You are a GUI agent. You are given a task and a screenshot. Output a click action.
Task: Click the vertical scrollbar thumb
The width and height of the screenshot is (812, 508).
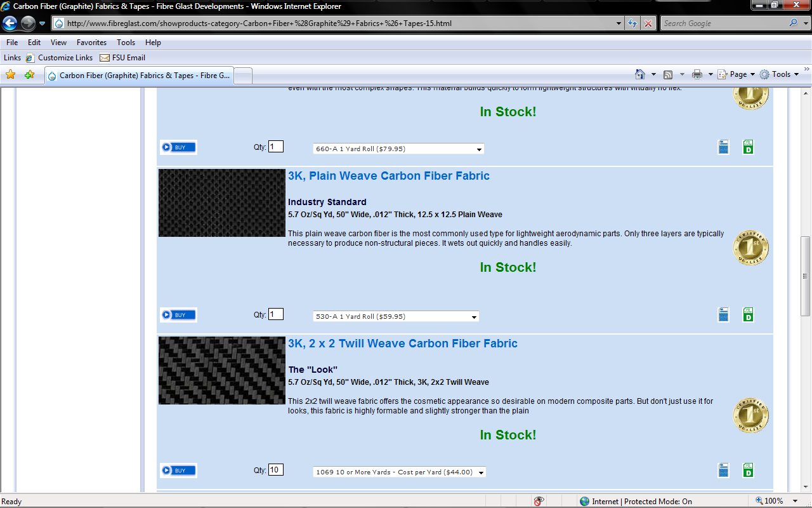click(806, 276)
